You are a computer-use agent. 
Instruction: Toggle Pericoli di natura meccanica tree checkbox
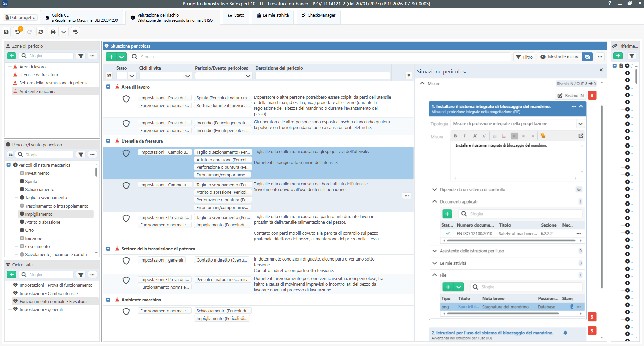point(9,165)
